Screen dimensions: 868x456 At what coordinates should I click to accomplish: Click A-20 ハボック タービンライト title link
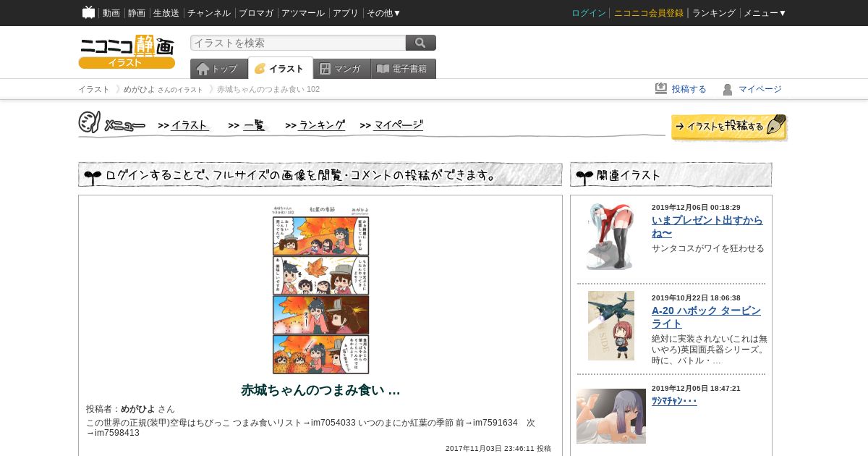707,317
